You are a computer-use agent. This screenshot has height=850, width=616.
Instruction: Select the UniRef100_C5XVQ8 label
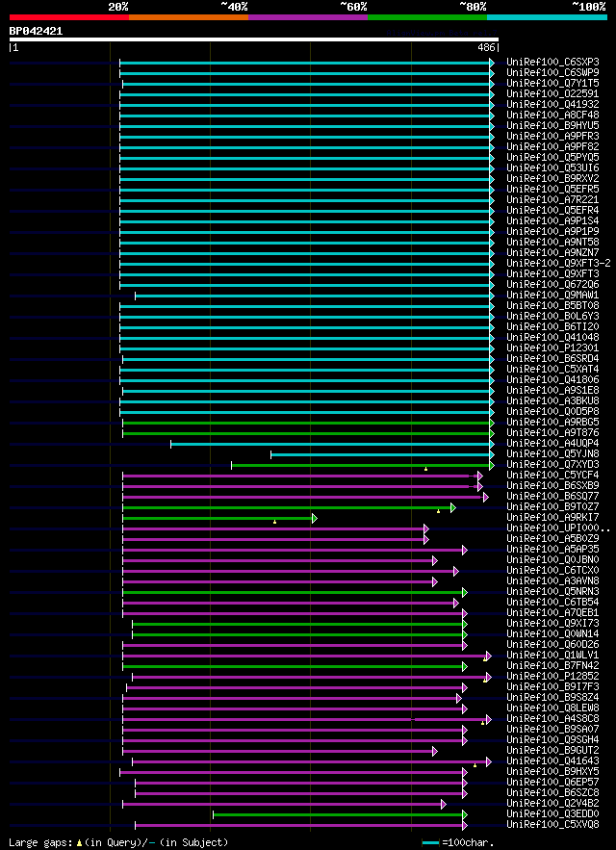[x=552, y=826]
